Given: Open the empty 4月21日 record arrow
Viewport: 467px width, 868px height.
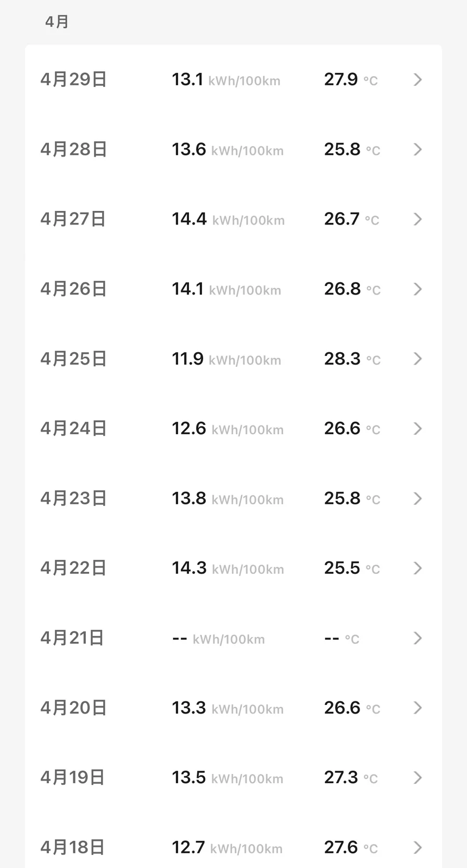Looking at the screenshot, I should (x=418, y=638).
